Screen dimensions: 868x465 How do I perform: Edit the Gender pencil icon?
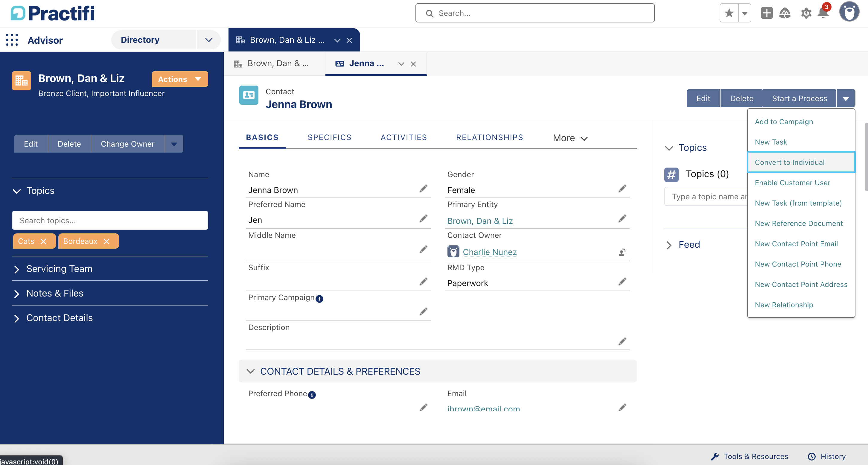[622, 189]
